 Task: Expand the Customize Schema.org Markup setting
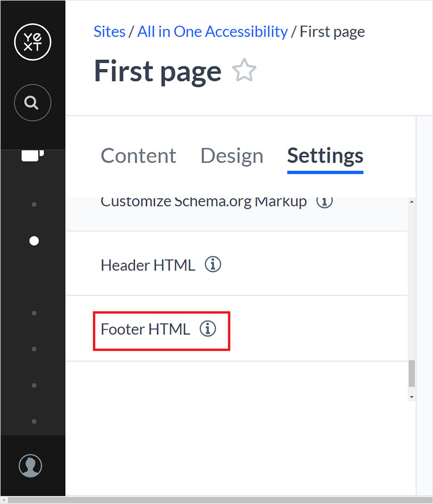click(x=203, y=203)
